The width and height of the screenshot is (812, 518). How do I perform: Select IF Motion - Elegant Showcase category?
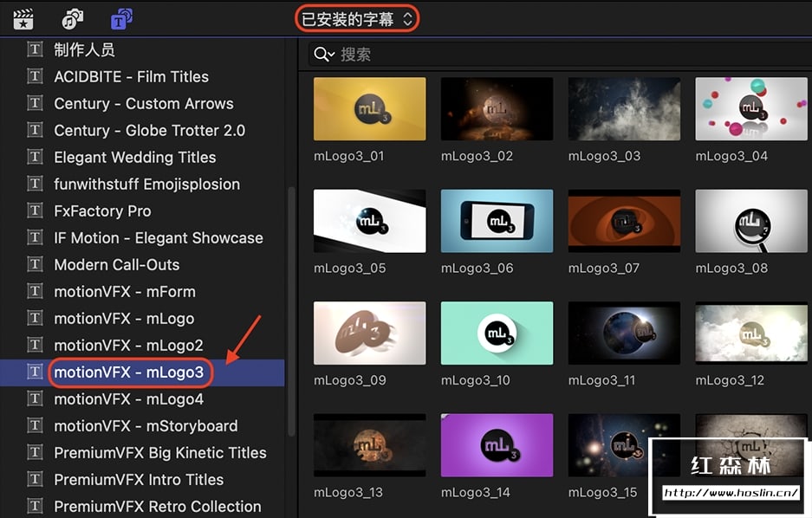(142, 238)
